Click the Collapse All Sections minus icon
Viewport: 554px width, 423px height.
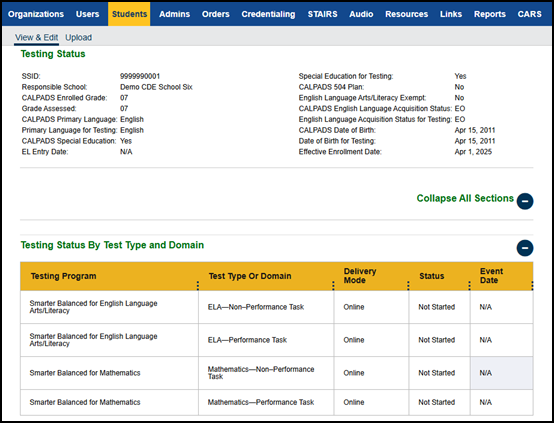point(525,201)
